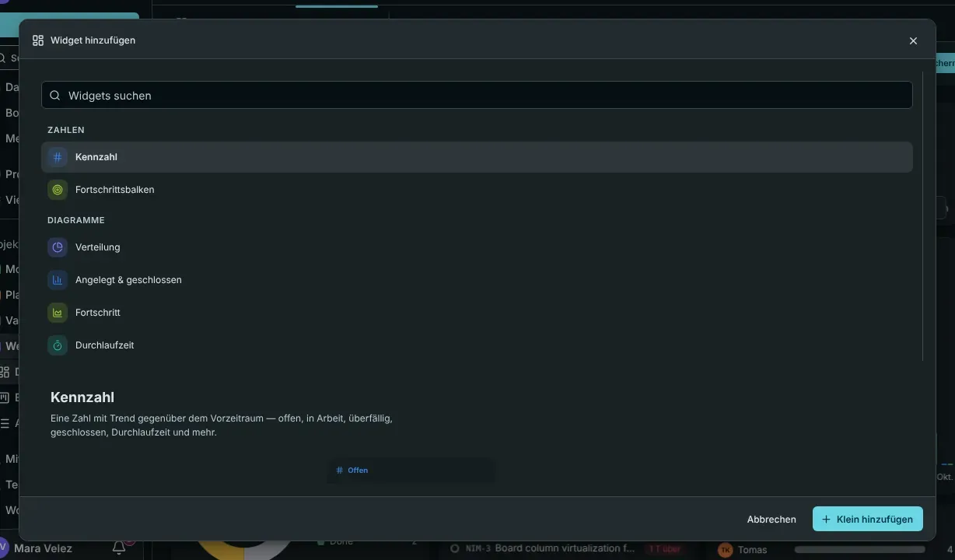The image size is (955, 560).
Task: Choose the Fortschritt area chart icon
Action: point(58,313)
